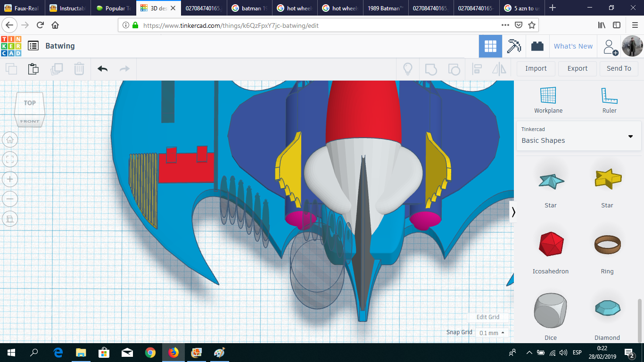Bookmark this page with the star
Image resolution: width=644 pixels, height=362 pixels.
pyautogui.click(x=532, y=25)
